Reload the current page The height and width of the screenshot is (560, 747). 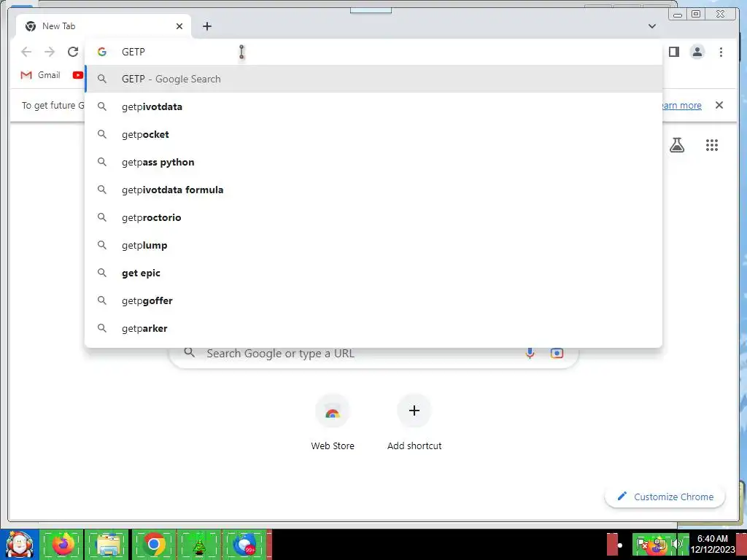(x=73, y=52)
